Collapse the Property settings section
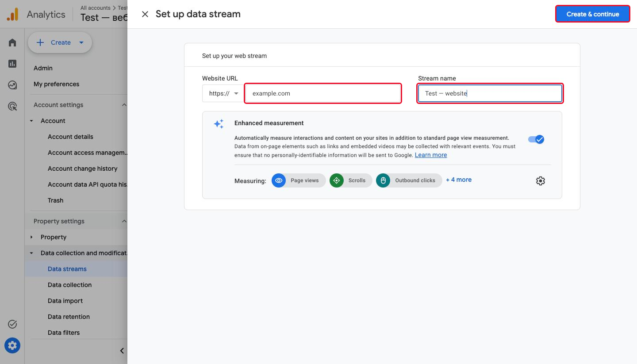The width and height of the screenshot is (637, 364). (x=124, y=221)
